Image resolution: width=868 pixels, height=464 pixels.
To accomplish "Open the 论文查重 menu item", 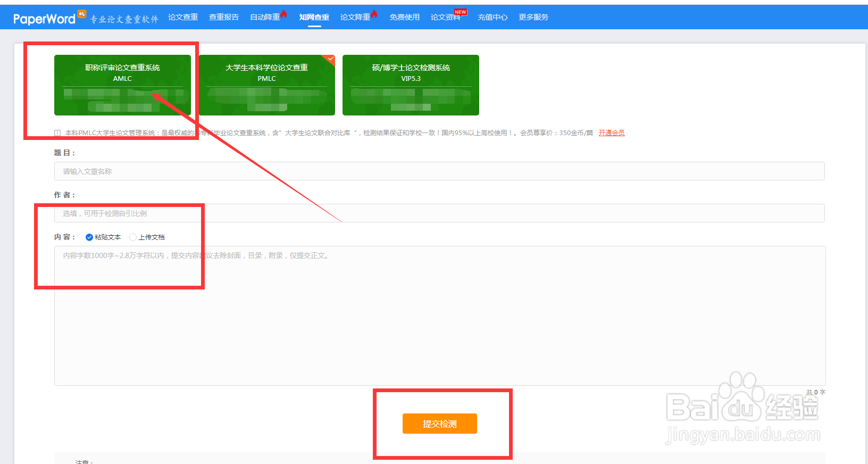I will coord(183,17).
